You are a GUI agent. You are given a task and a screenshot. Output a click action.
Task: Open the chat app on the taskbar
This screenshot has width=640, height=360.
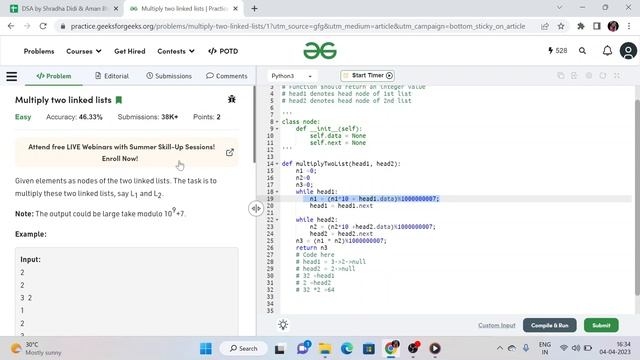[303, 348]
